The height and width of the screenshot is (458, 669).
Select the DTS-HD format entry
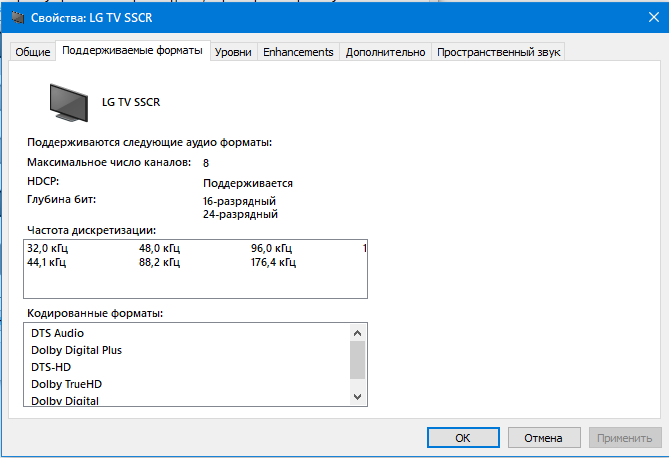(x=51, y=367)
